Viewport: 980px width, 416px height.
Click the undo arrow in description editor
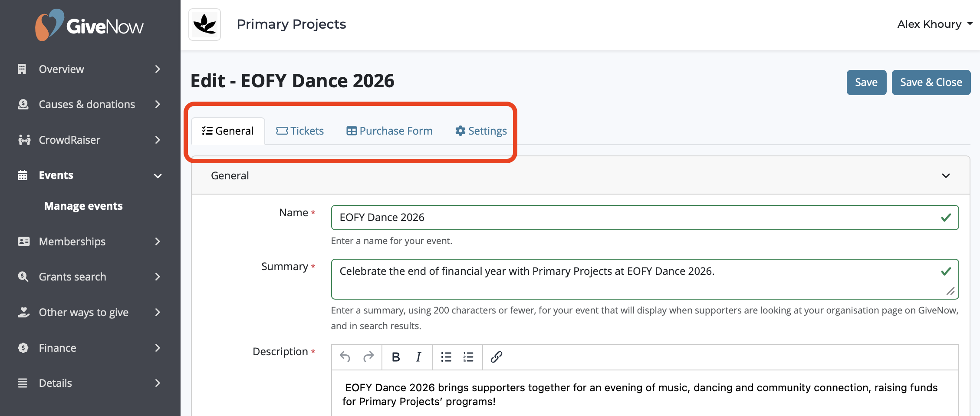[x=345, y=357]
